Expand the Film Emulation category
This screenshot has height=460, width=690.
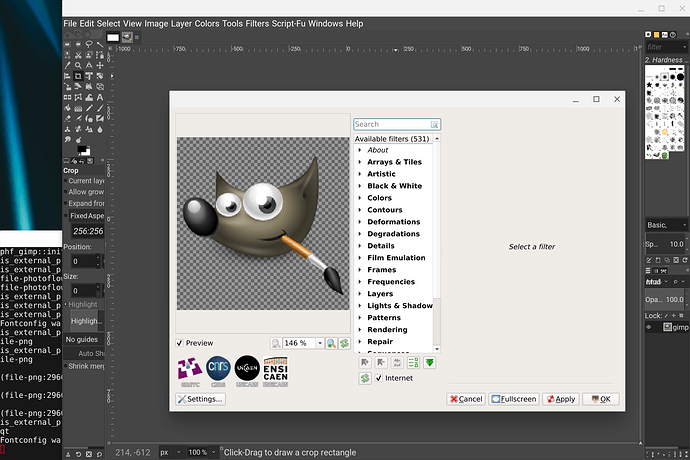click(x=360, y=258)
